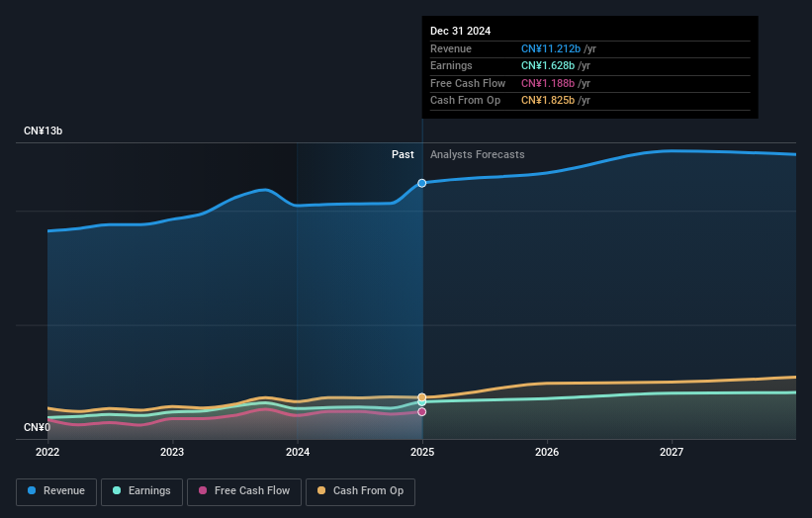Click the CN¥1.188b free cash flow value
Image resolution: width=812 pixels, height=518 pixels.
point(548,83)
